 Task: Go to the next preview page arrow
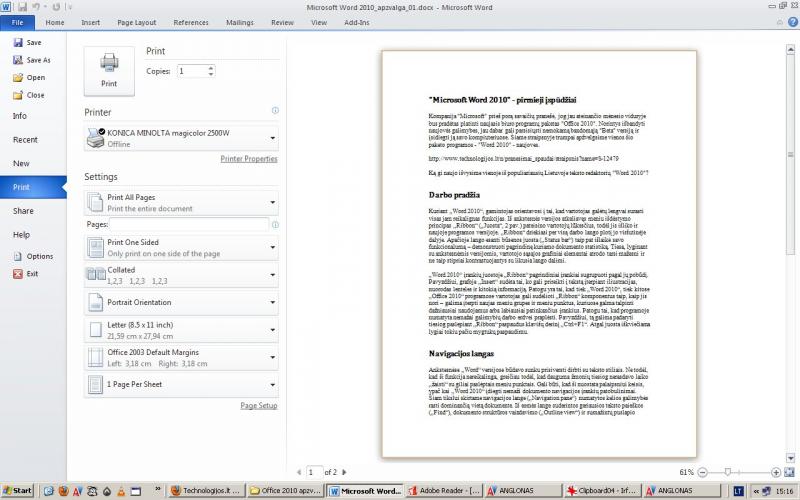click(344, 472)
